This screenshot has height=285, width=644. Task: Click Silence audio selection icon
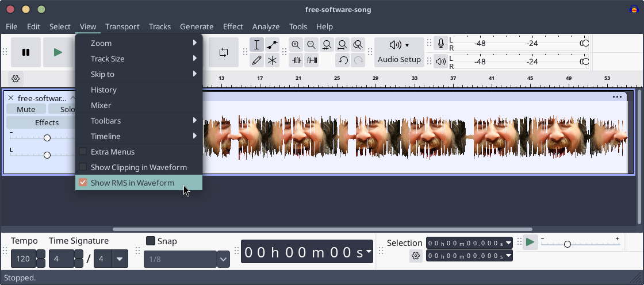312,60
